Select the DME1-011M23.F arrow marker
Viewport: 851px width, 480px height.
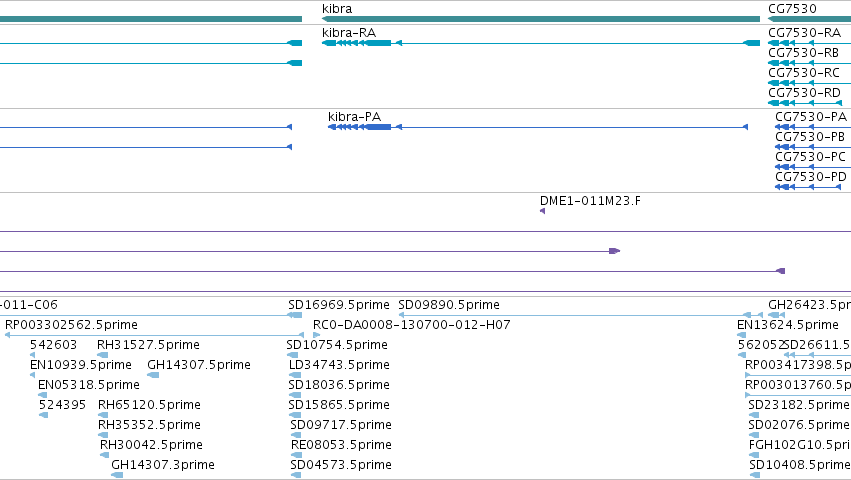pos(542,211)
